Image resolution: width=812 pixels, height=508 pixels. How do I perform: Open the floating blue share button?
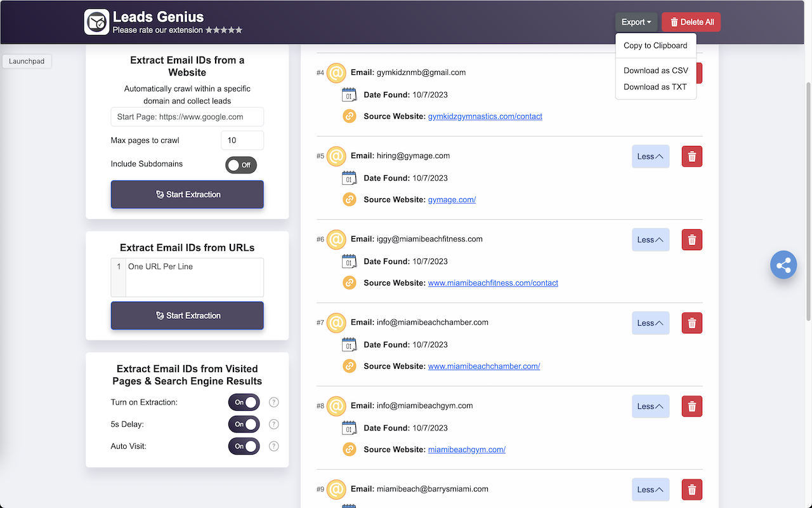[x=783, y=265]
